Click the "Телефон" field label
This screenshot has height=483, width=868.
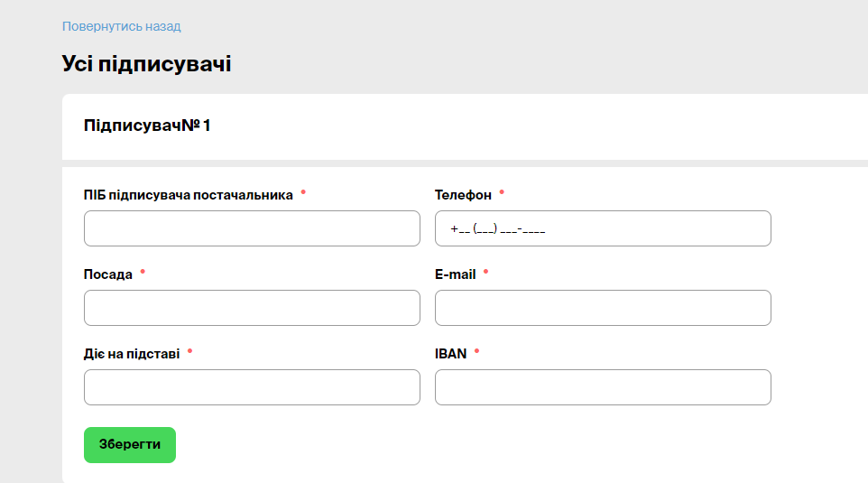463,195
